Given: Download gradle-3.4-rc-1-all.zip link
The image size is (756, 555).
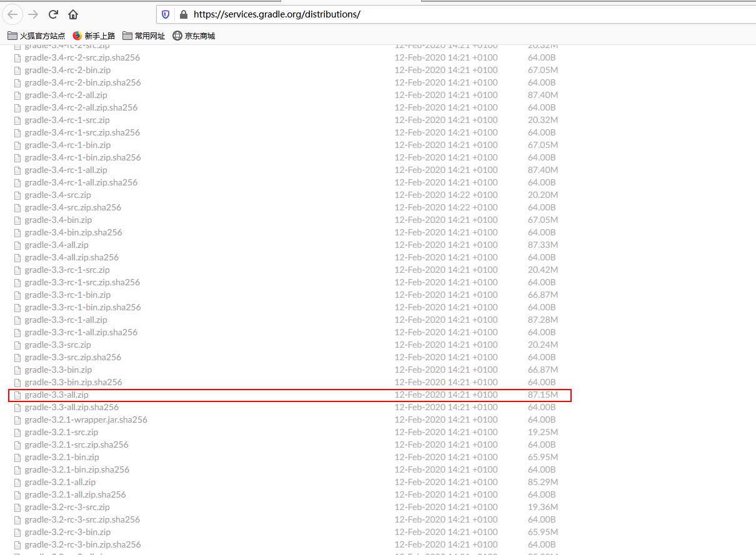Looking at the screenshot, I should pyautogui.click(x=66, y=170).
